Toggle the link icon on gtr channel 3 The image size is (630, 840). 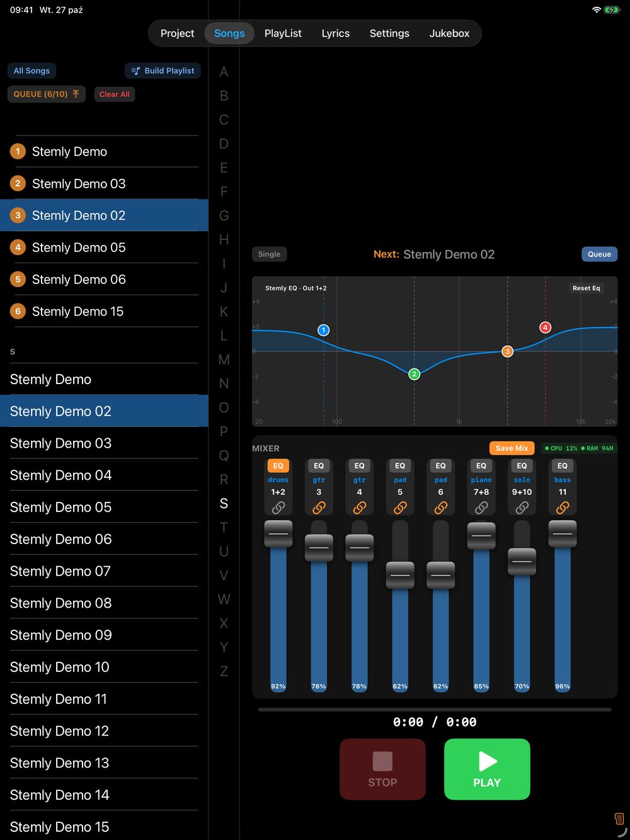(319, 508)
